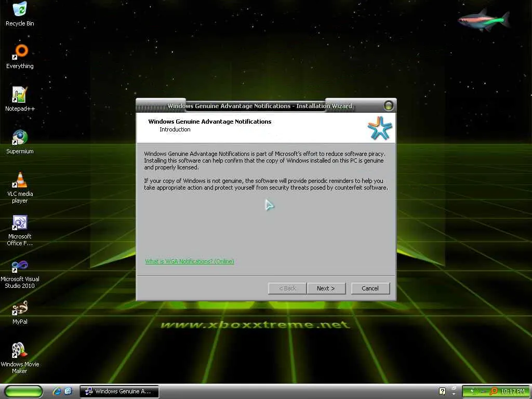Close the wizard with the round title button

coord(389,105)
